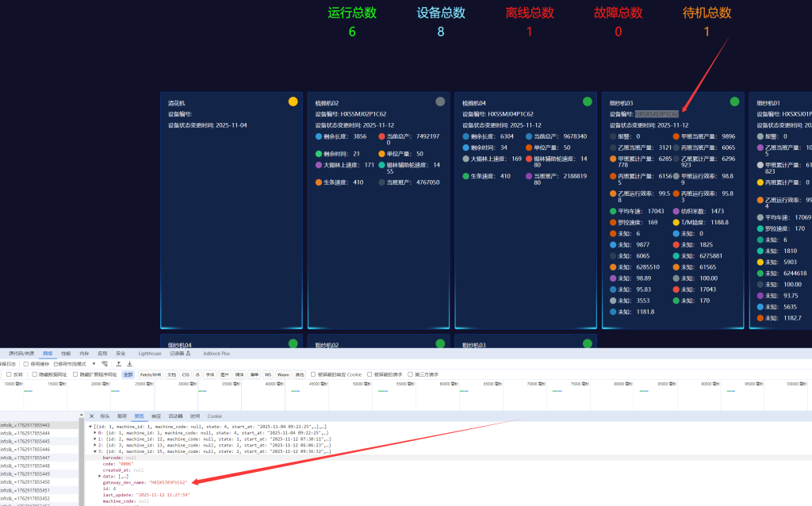Open the throttling mode dropdown
This screenshot has height=506, width=812.
pos(94,364)
